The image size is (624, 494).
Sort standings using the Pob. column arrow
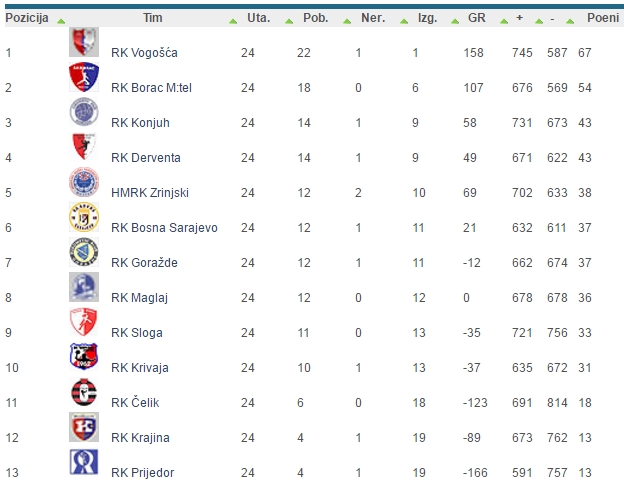344,20
